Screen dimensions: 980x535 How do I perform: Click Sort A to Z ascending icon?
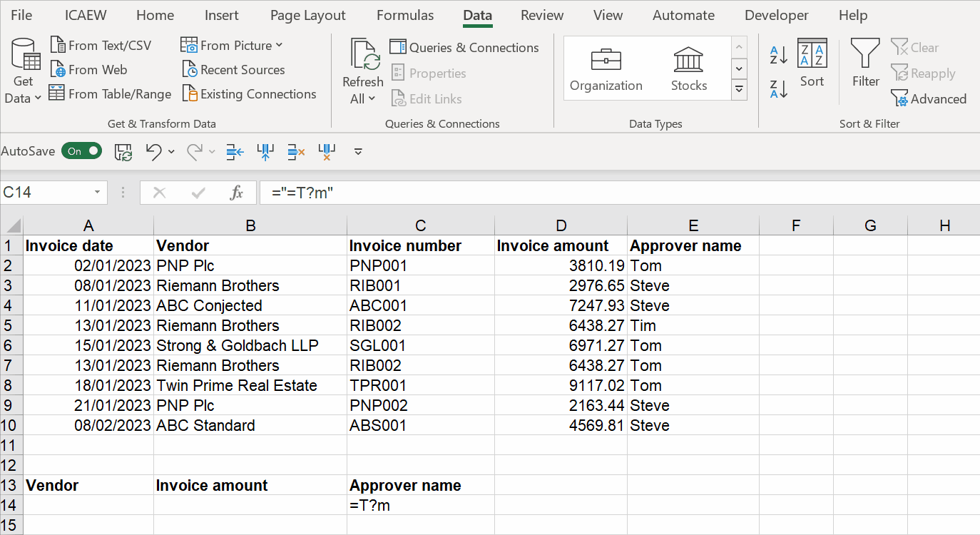point(778,54)
